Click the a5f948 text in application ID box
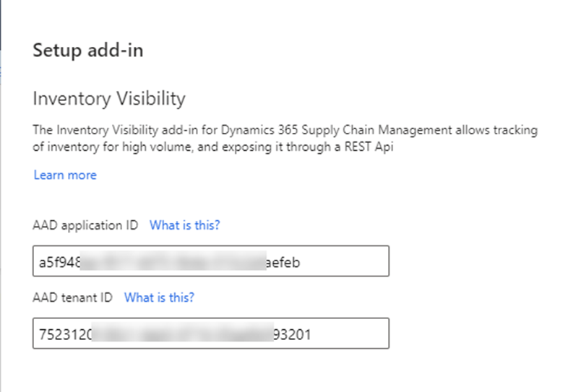 pyautogui.click(x=59, y=262)
